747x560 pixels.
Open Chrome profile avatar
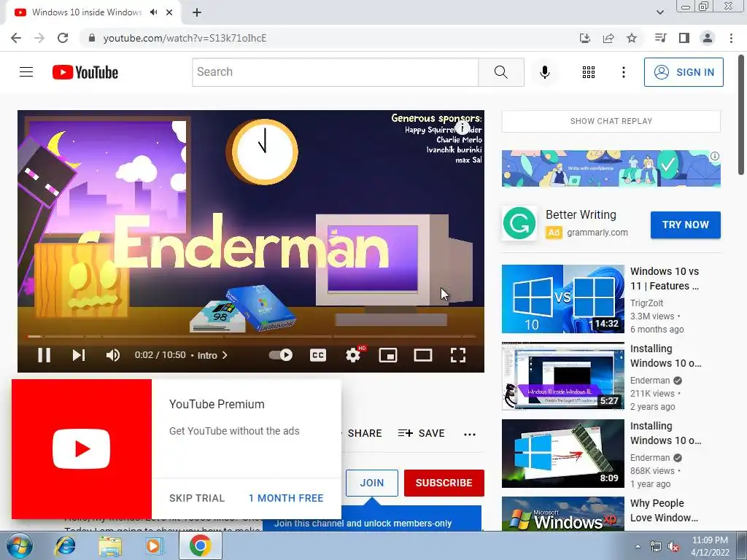pos(708,38)
